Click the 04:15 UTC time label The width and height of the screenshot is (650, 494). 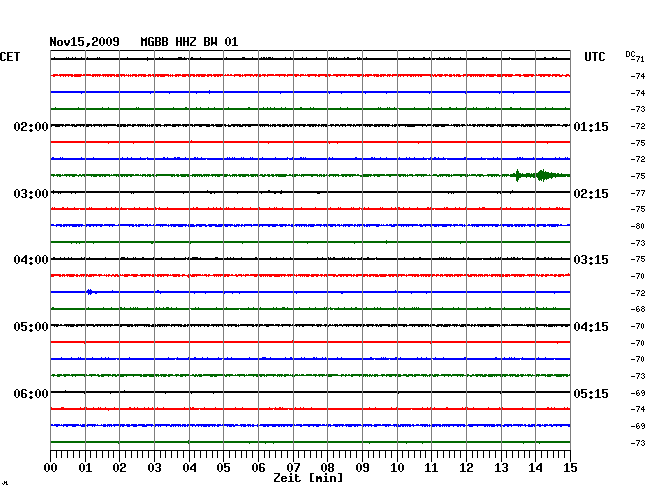point(591,327)
